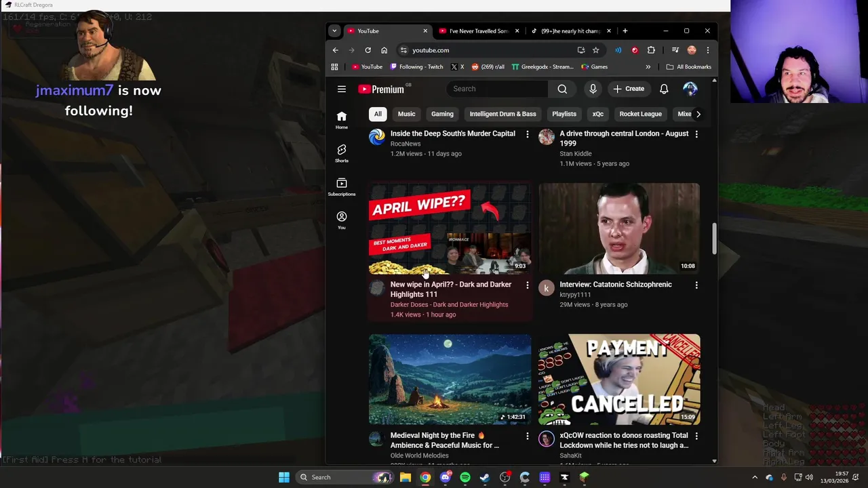Viewport: 868px width, 488px height.
Task: Open options for Catatonic Schizophrenic interview
Action: point(696,285)
